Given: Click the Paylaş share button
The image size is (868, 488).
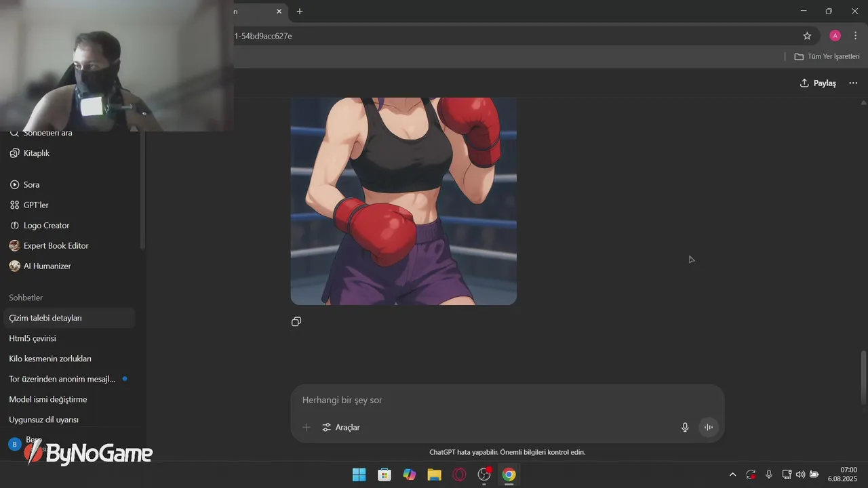Looking at the screenshot, I should (x=818, y=83).
